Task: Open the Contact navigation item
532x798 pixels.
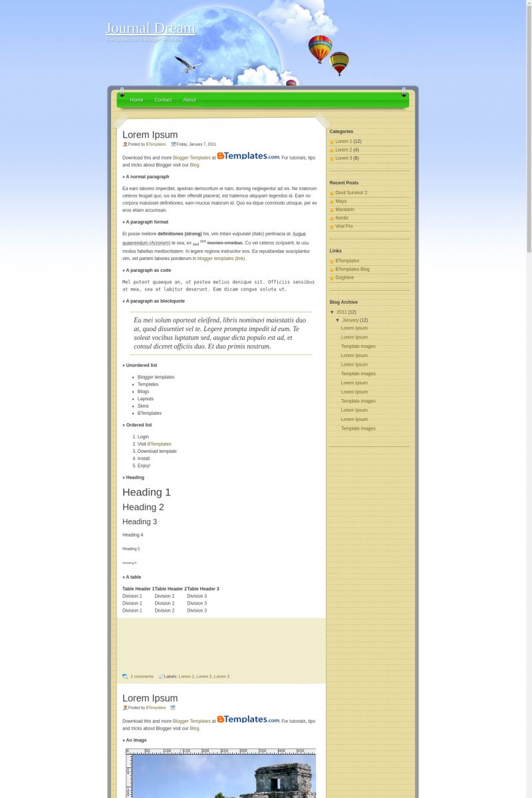Action: [163, 100]
